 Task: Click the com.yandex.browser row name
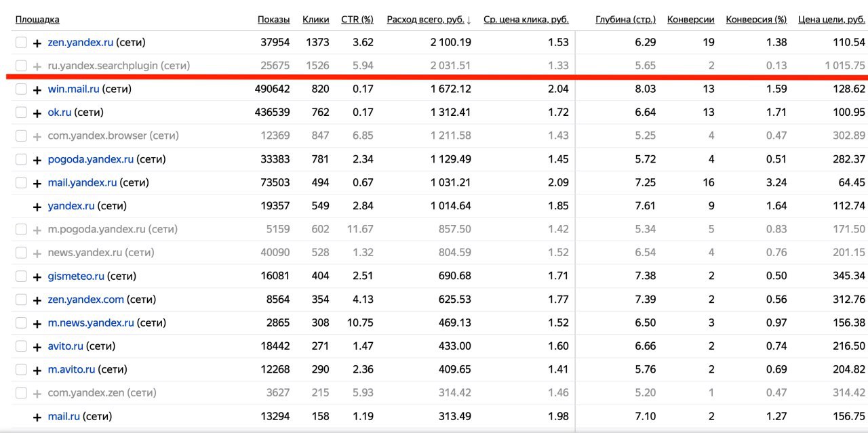point(113,136)
